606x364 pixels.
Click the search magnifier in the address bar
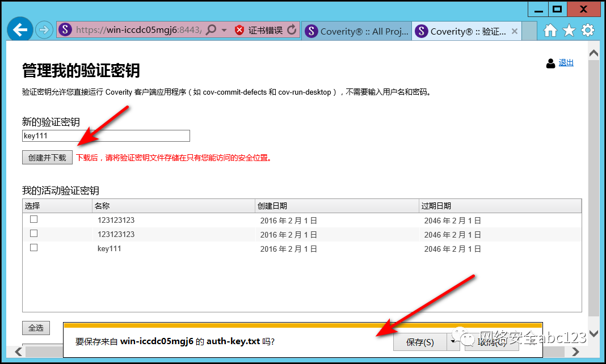pyautogui.click(x=211, y=31)
